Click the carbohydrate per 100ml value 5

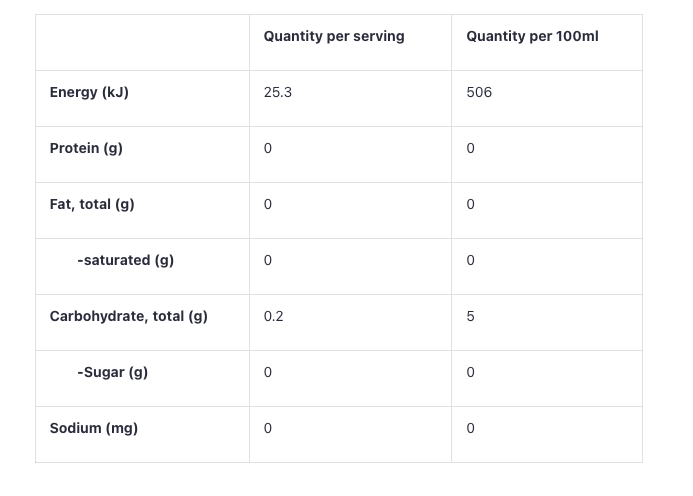[x=471, y=316]
